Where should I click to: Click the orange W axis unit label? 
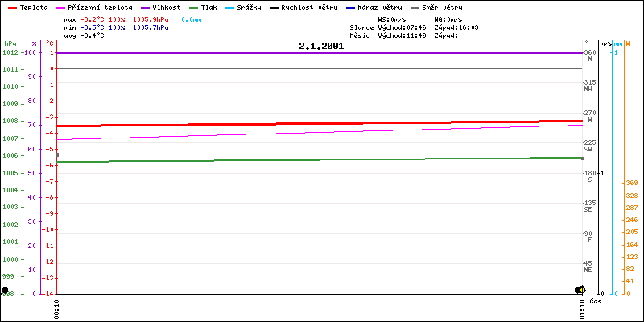[x=628, y=43]
